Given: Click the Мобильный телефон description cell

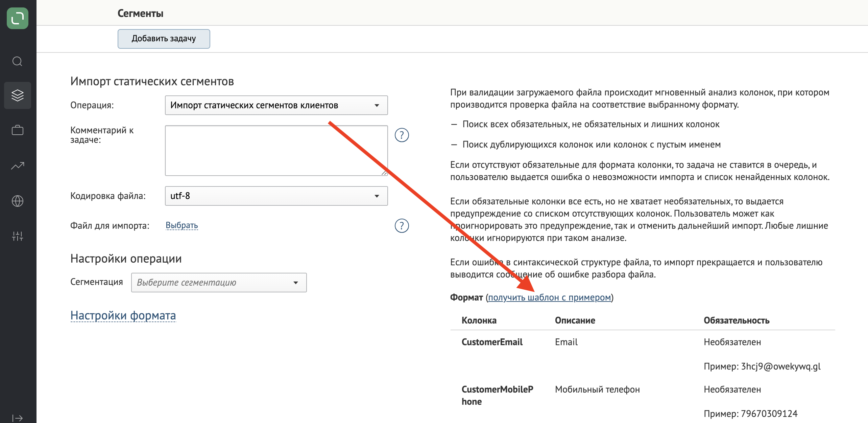Looking at the screenshot, I should (x=597, y=389).
